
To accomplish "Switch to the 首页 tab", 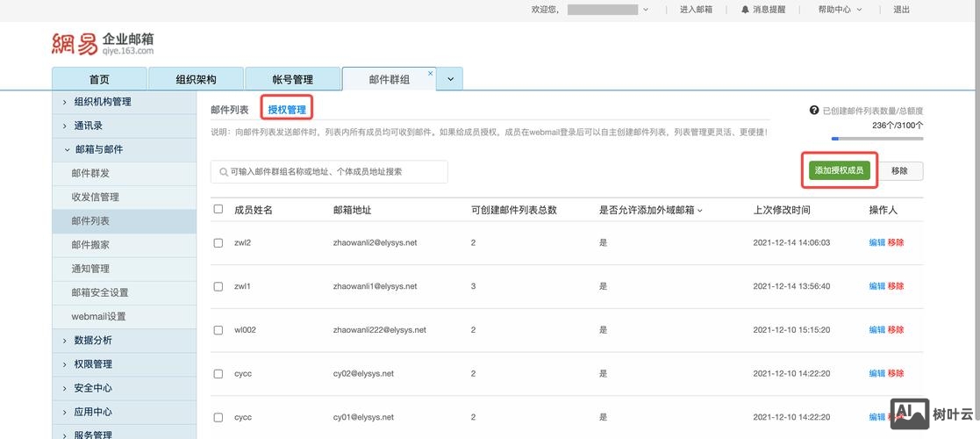I will point(99,79).
